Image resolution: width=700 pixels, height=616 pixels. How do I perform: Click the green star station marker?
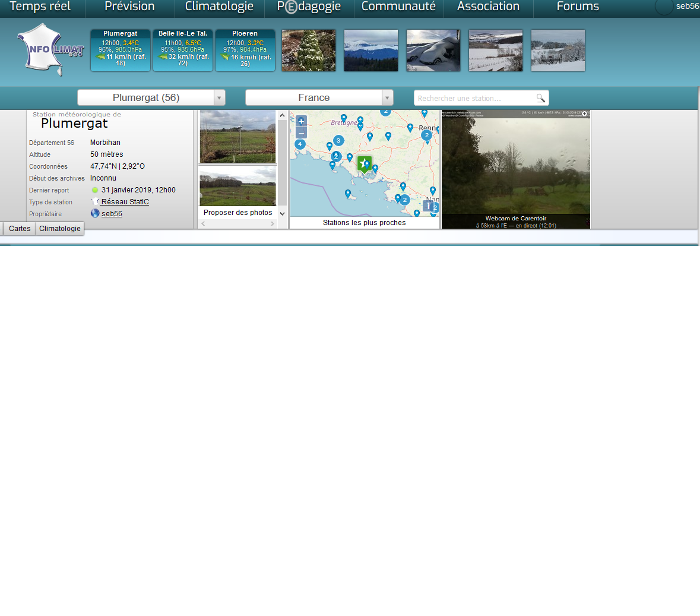click(x=364, y=165)
